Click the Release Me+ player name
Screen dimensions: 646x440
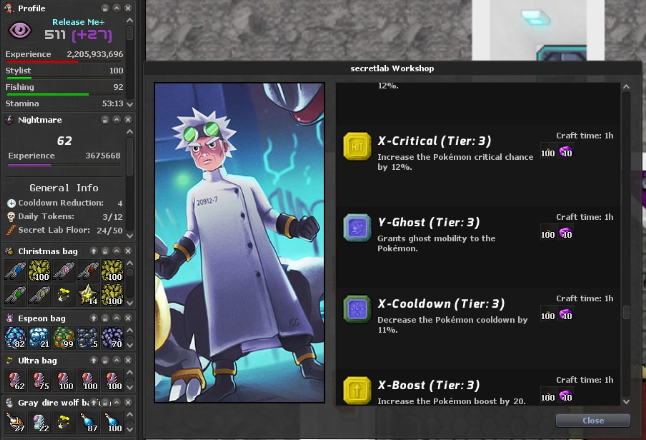(x=78, y=22)
